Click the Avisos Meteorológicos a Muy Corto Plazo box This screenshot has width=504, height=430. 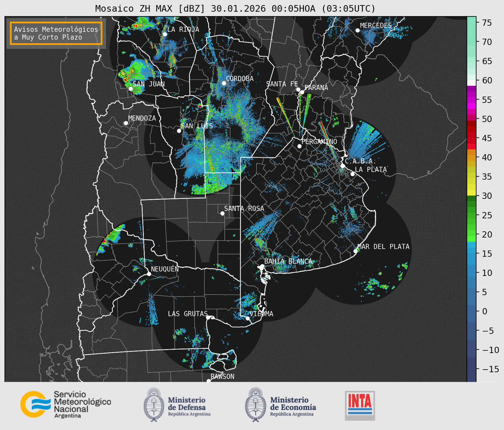click(56, 33)
